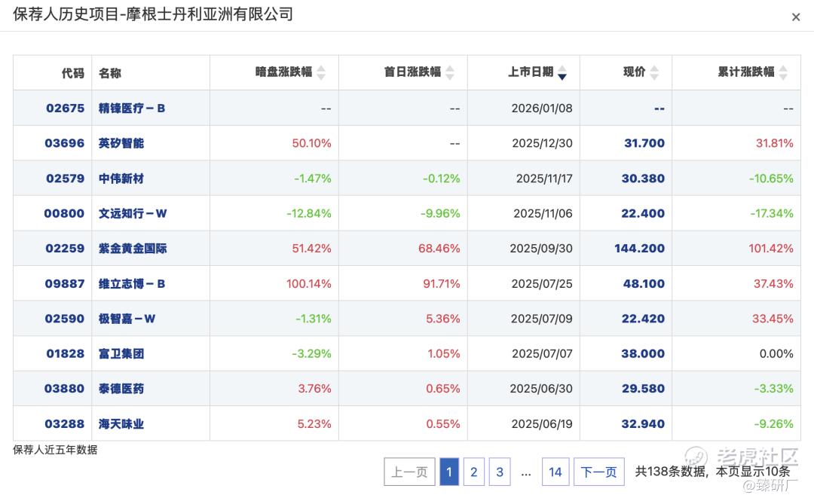Click 维立志博 dark-pool gain 100.14%
The width and height of the screenshot is (814, 504).
tap(309, 284)
